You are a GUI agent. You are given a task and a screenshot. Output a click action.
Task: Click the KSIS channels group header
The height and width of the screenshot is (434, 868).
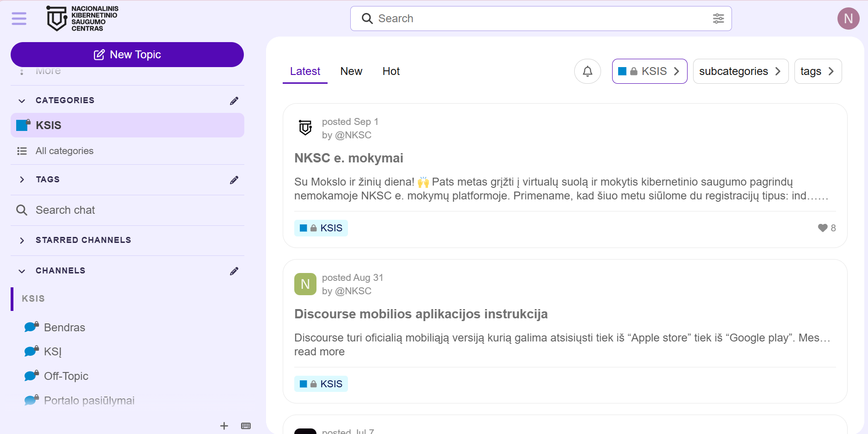click(33, 298)
